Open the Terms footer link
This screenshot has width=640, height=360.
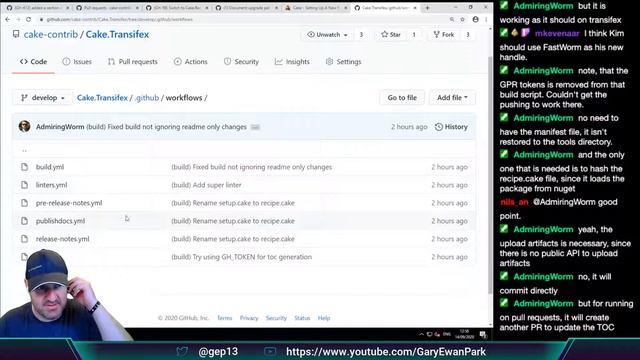tap(224, 318)
